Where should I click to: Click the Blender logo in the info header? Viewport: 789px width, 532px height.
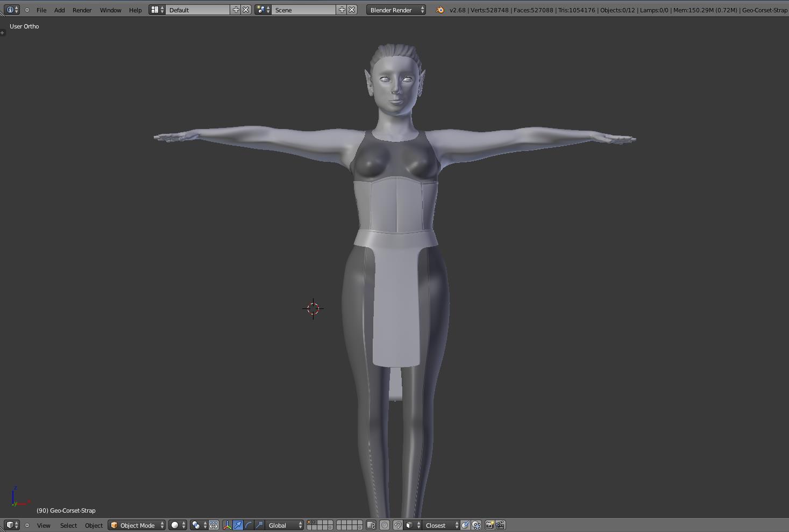pos(440,10)
